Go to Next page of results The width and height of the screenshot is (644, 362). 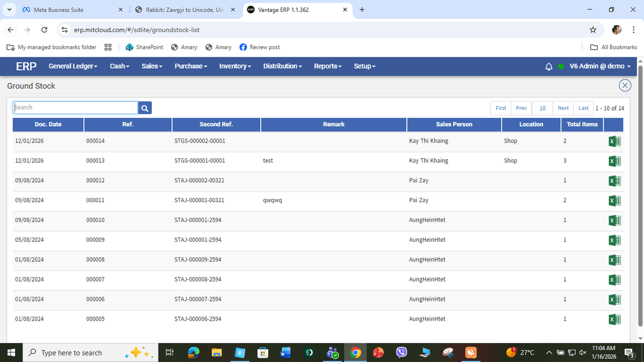pos(563,108)
